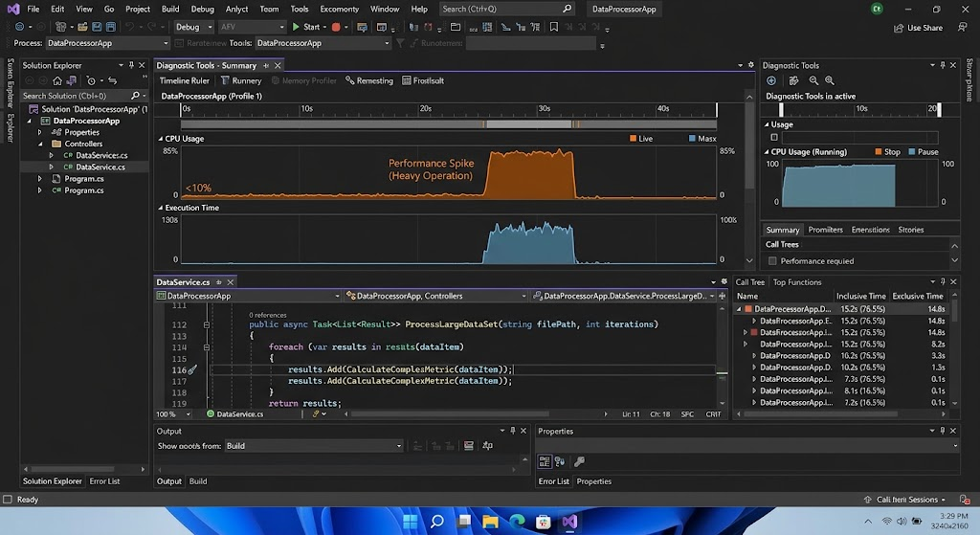The width and height of the screenshot is (980, 535).
Task: Click the Search (Ctrl+Q) box
Action: pyautogui.click(x=506, y=9)
